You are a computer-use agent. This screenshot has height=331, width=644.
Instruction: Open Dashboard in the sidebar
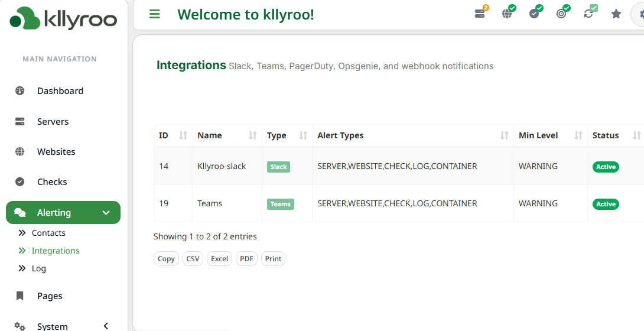point(60,91)
